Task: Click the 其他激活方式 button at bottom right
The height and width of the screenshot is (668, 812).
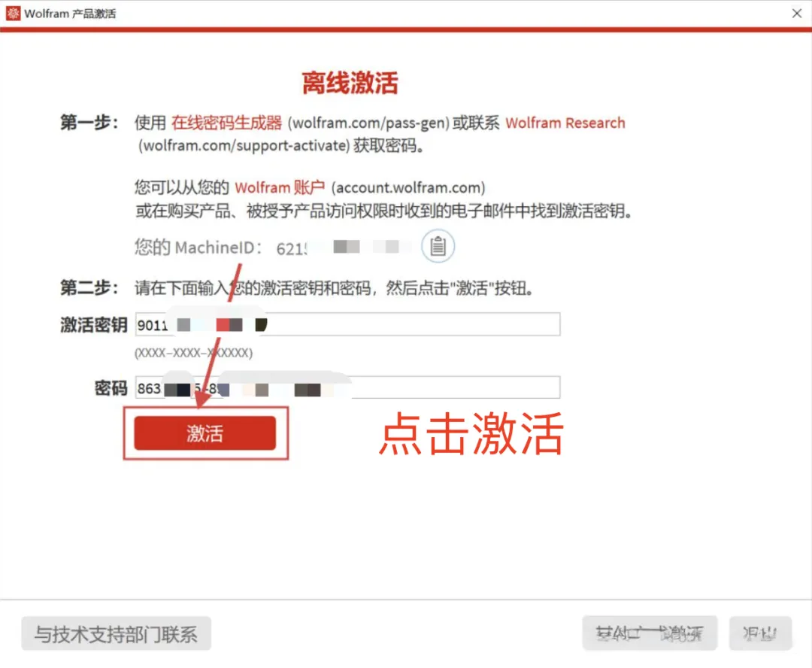Action: 650,633
